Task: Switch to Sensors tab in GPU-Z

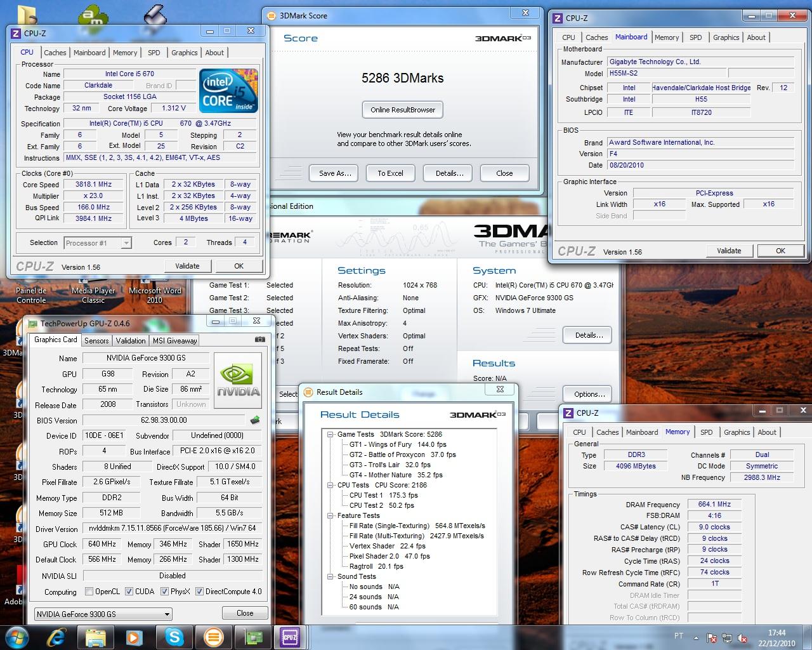Action: pyautogui.click(x=96, y=341)
